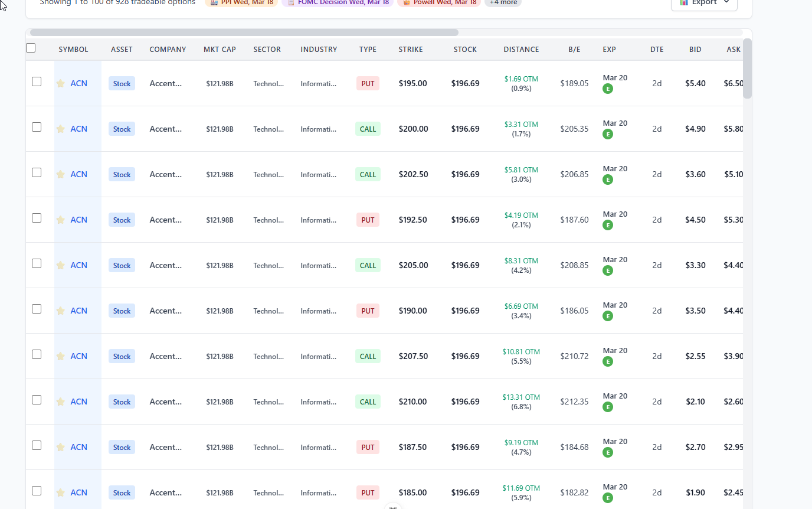The height and width of the screenshot is (509, 812).
Task: Star the ACN $192.50 put option
Action: pyautogui.click(x=60, y=220)
